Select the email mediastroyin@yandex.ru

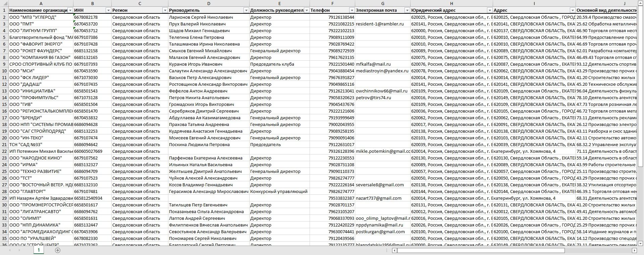tap(383, 71)
